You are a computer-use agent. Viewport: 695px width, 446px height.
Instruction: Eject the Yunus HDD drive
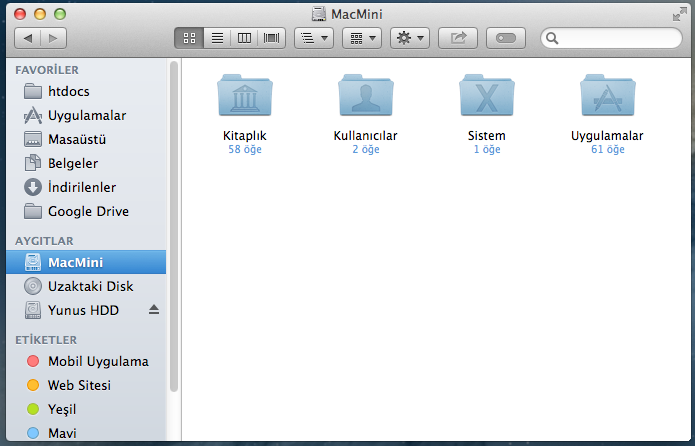point(154,309)
